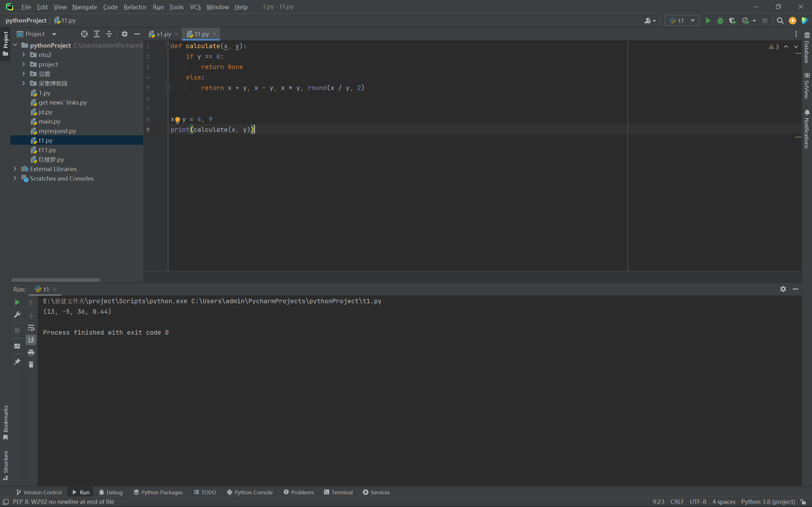Click the green Run button in top toolbar

(708, 21)
